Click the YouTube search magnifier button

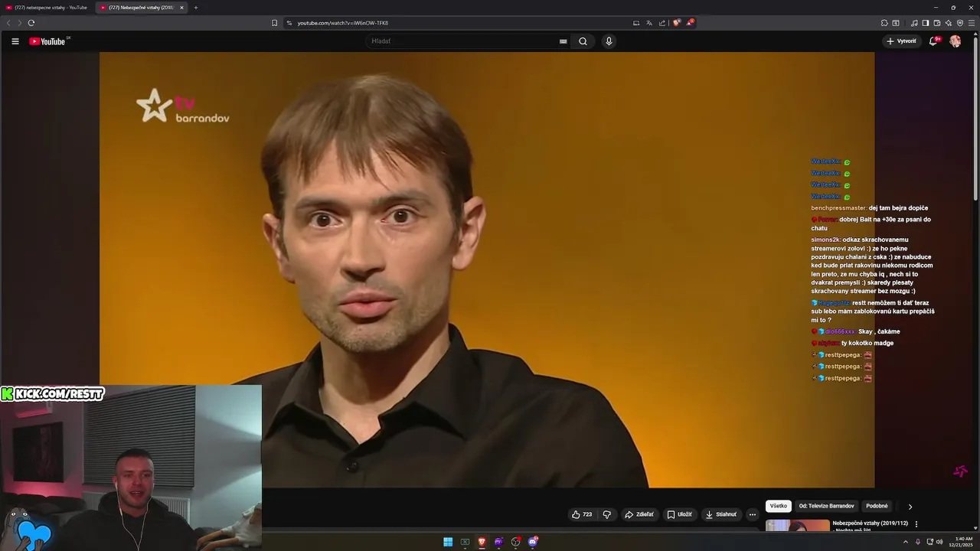coord(583,41)
